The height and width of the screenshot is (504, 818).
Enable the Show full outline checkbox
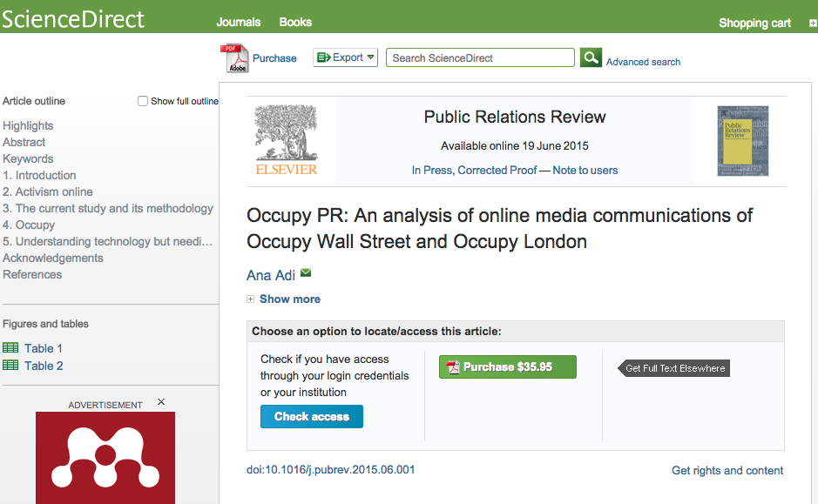tap(143, 101)
